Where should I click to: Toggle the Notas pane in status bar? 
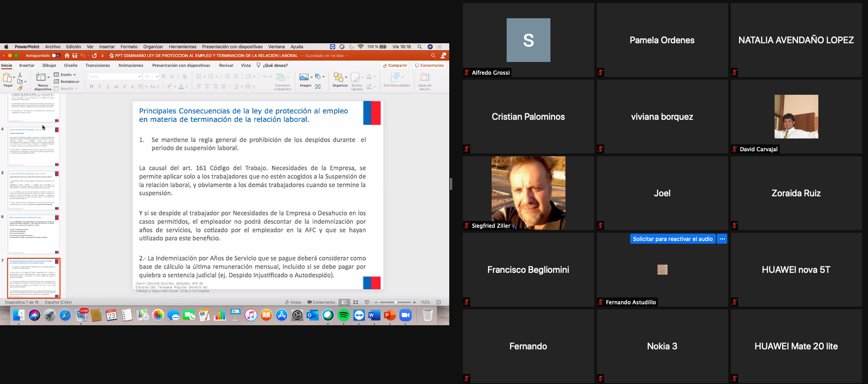pyautogui.click(x=293, y=302)
